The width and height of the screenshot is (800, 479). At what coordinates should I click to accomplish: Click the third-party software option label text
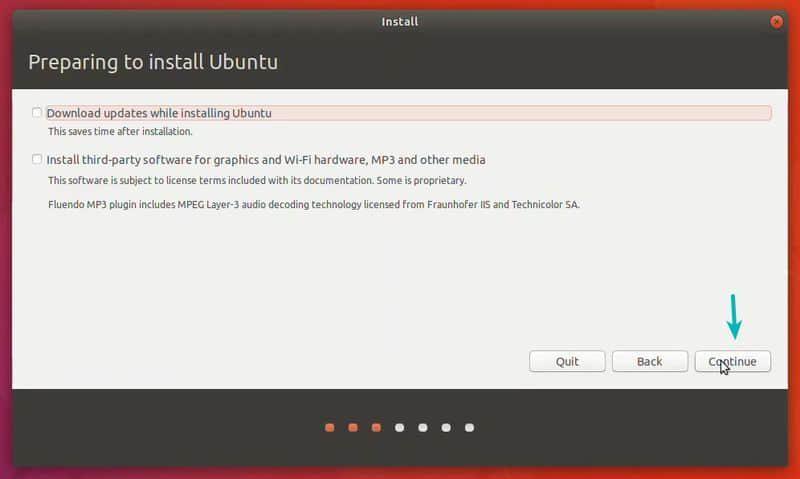pyautogui.click(x=266, y=160)
